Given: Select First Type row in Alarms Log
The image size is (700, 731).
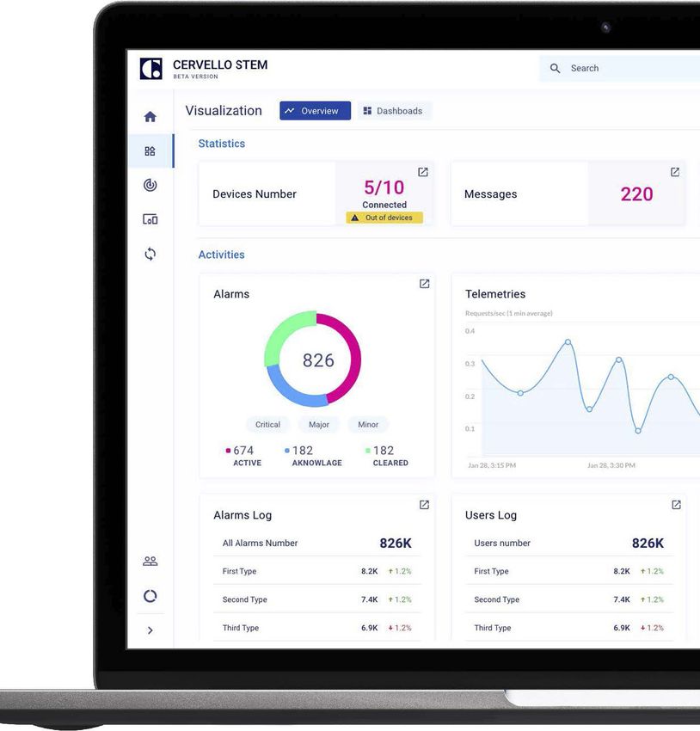Looking at the screenshot, I should coord(317,571).
